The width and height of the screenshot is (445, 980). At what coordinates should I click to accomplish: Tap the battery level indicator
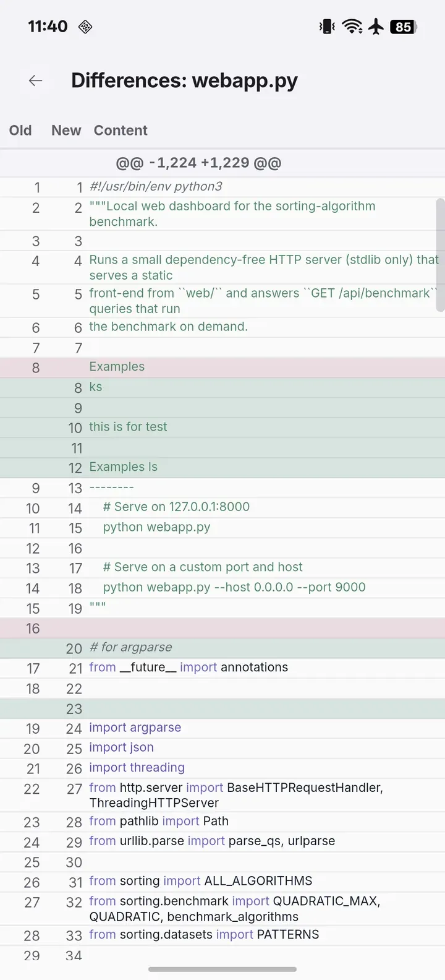[x=404, y=27]
